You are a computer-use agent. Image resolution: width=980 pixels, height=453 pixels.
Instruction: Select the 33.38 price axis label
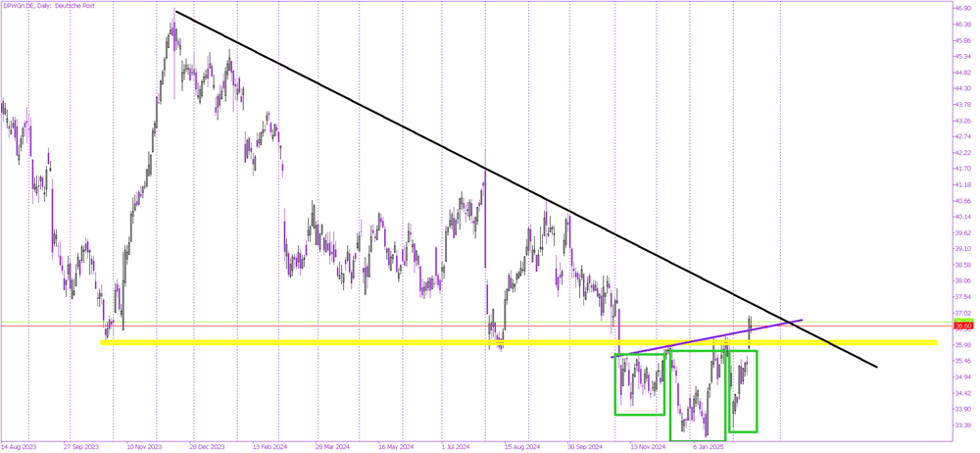point(962,425)
